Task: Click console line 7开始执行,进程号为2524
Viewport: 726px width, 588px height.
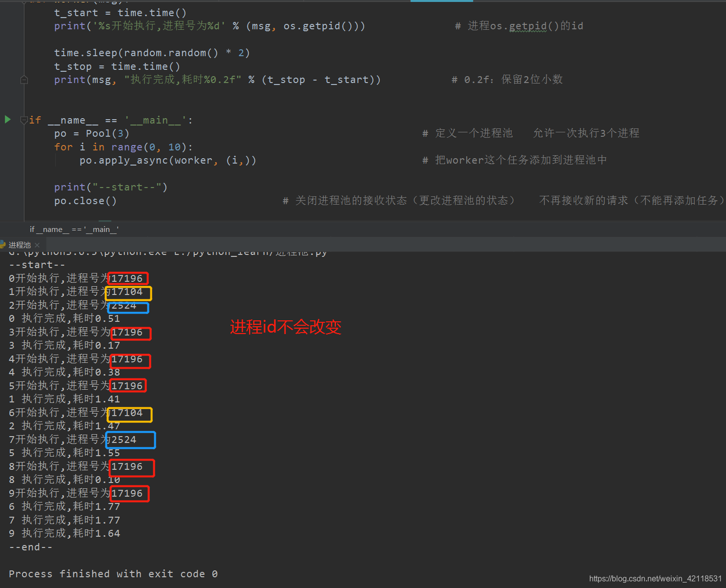Action: coord(73,440)
